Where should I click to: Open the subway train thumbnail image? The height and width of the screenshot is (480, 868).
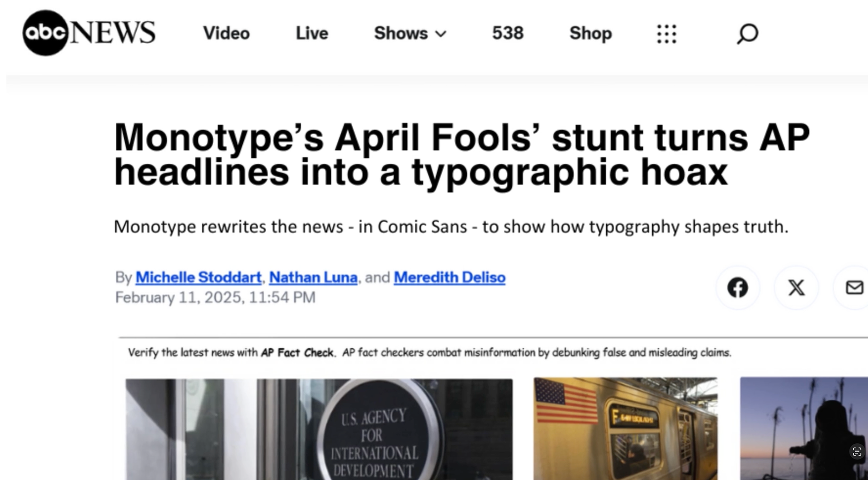point(625,429)
